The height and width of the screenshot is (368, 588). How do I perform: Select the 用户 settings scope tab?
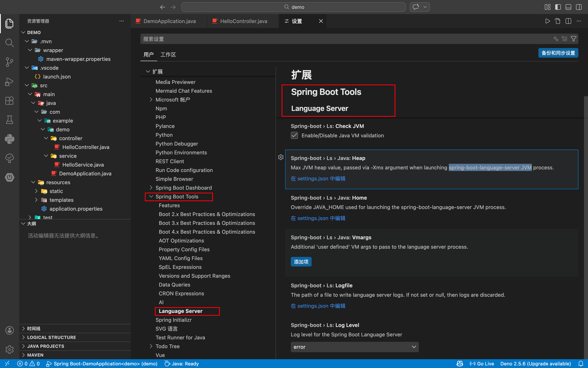coord(149,54)
